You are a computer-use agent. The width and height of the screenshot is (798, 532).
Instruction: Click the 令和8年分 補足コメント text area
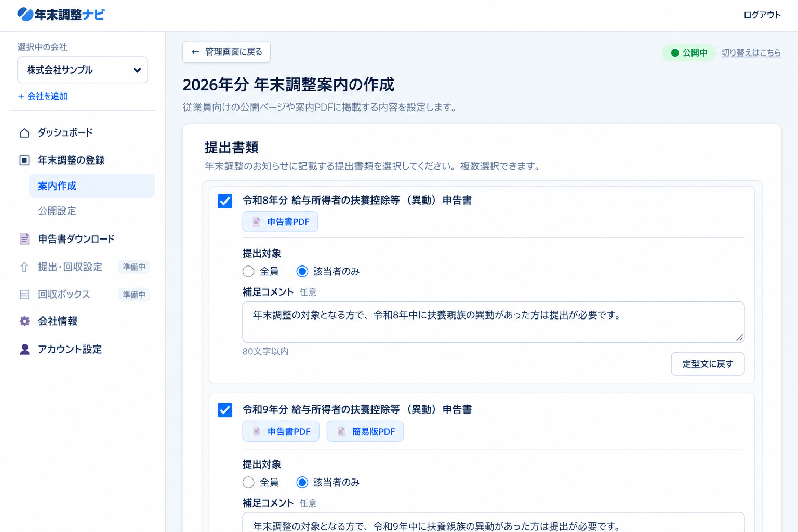point(494,322)
